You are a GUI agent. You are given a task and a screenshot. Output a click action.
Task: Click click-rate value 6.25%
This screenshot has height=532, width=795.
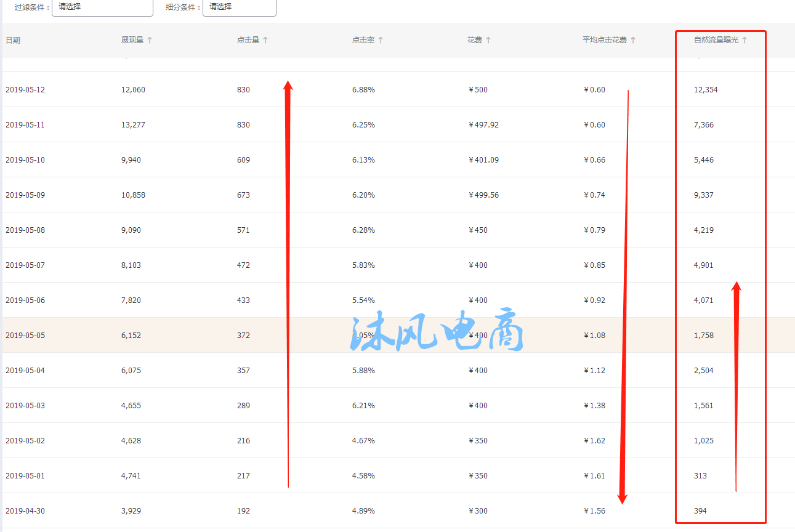click(x=363, y=125)
